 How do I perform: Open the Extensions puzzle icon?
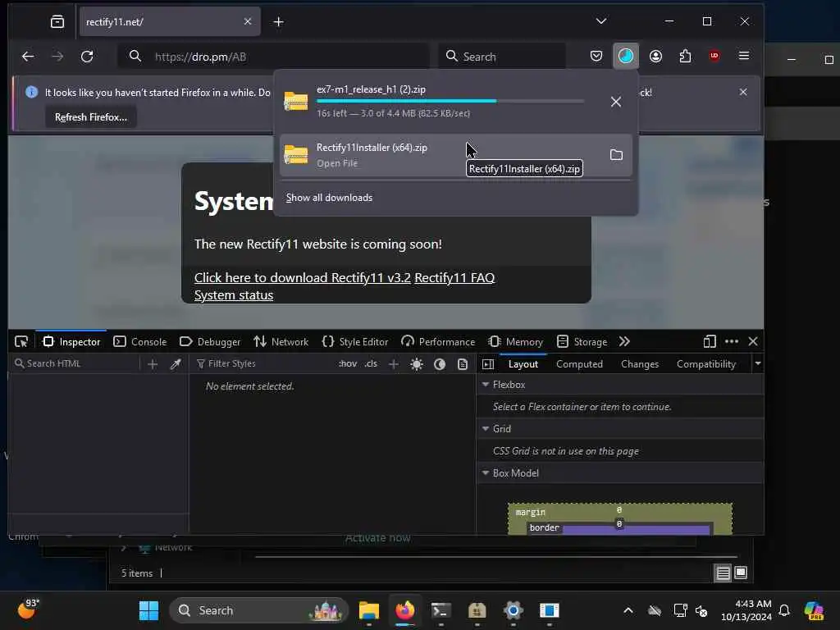pos(685,56)
